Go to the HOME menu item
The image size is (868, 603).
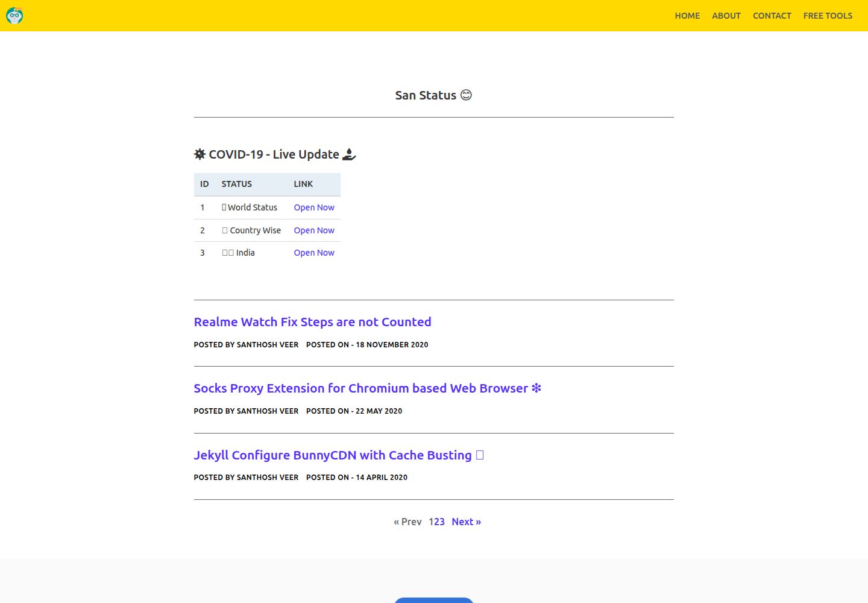[687, 16]
